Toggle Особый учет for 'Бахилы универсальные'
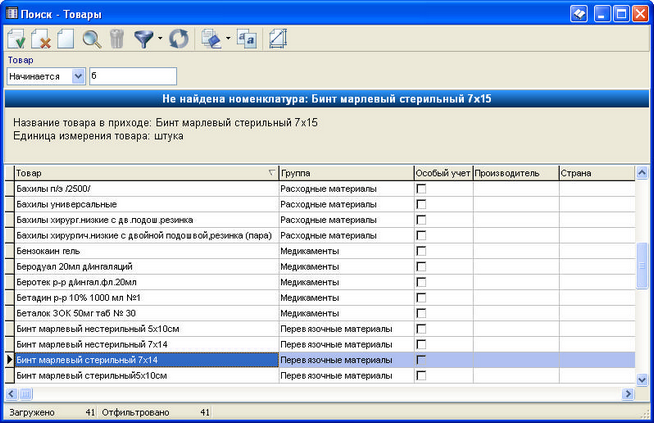Image resolution: width=654 pixels, height=423 pixels. pyautogui.click(x=421, y=204)
